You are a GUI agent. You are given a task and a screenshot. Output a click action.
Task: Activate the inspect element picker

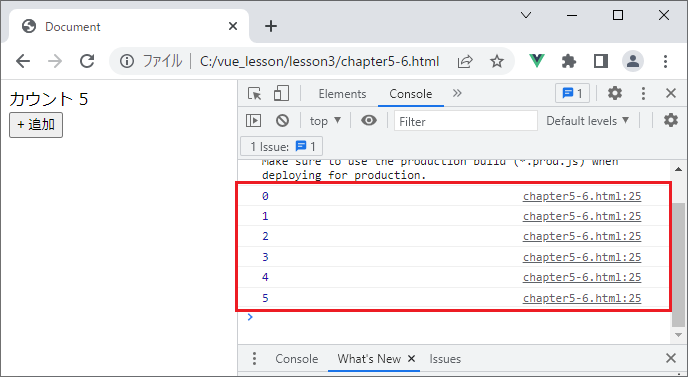click(254, 93)
